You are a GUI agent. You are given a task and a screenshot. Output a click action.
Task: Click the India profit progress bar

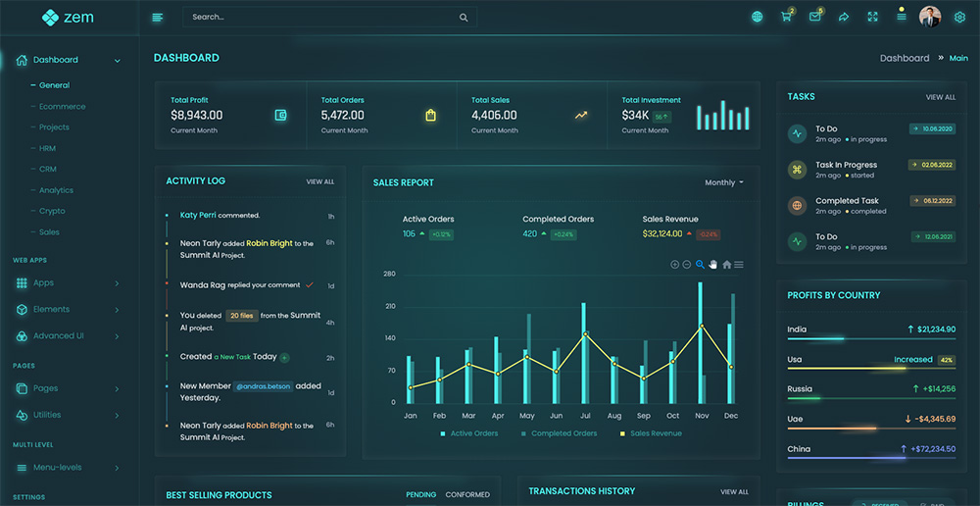[871, 339]
